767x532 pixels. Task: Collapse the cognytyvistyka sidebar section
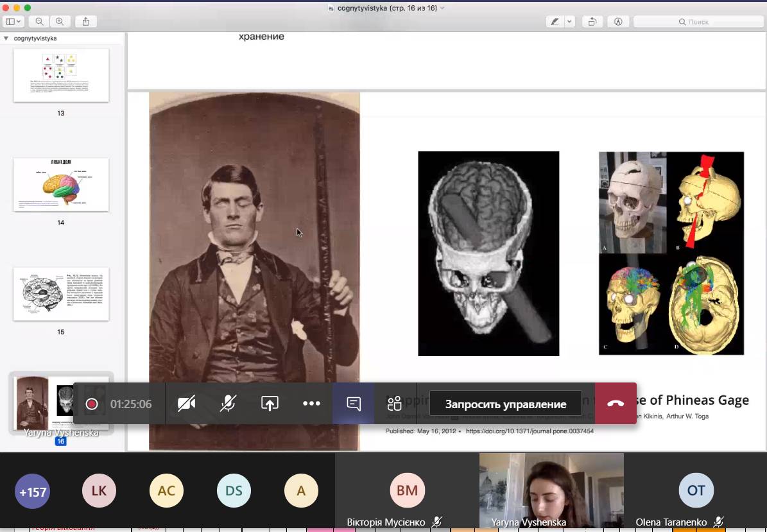click(x=6, y=39)
